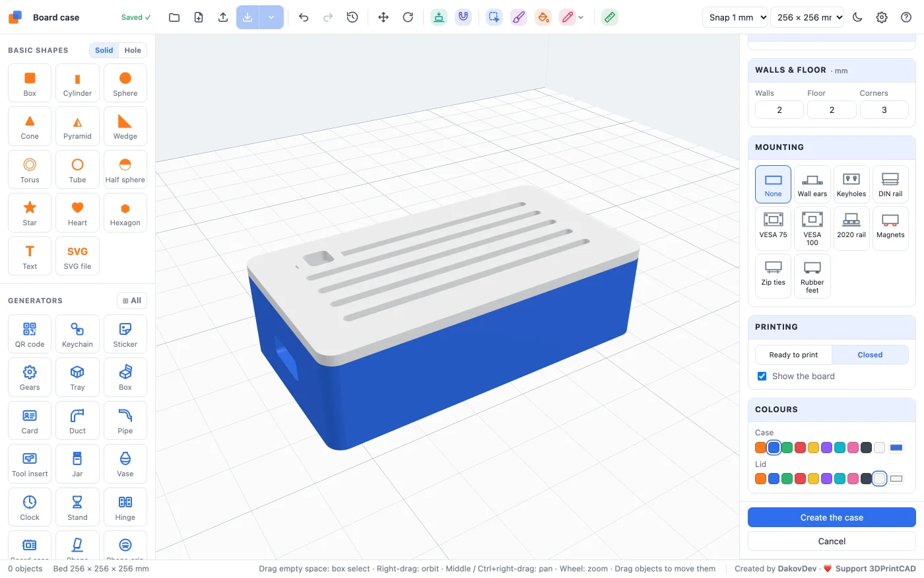The image size is (924, 578).
Task: Select the orange paint bucket tool
Action: click(x=543, y=17)
